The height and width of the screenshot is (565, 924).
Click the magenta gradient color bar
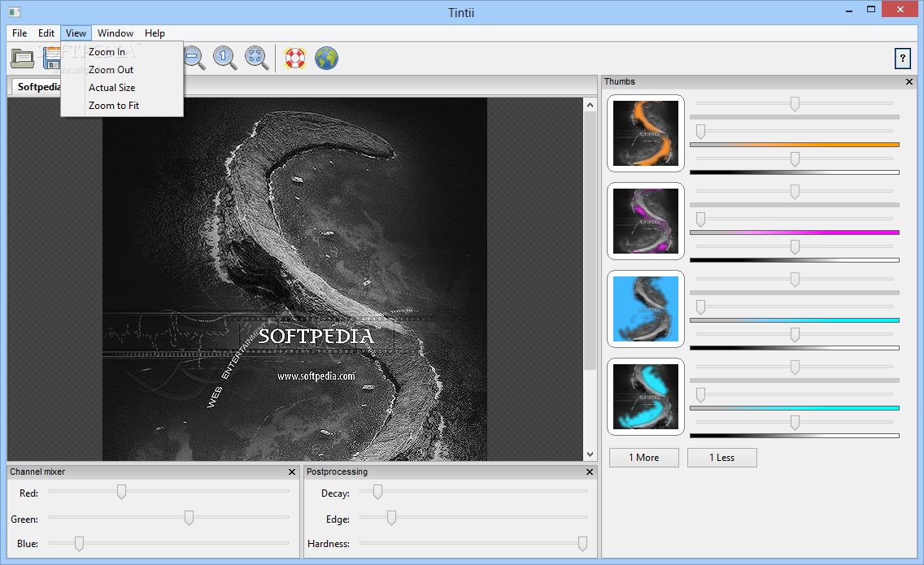[x=795, y=233]
